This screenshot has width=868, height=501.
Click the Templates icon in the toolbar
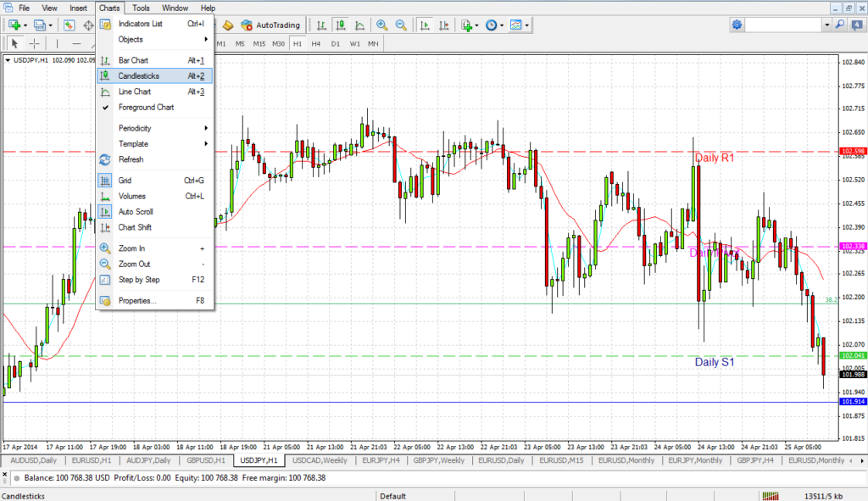point(516,25)
